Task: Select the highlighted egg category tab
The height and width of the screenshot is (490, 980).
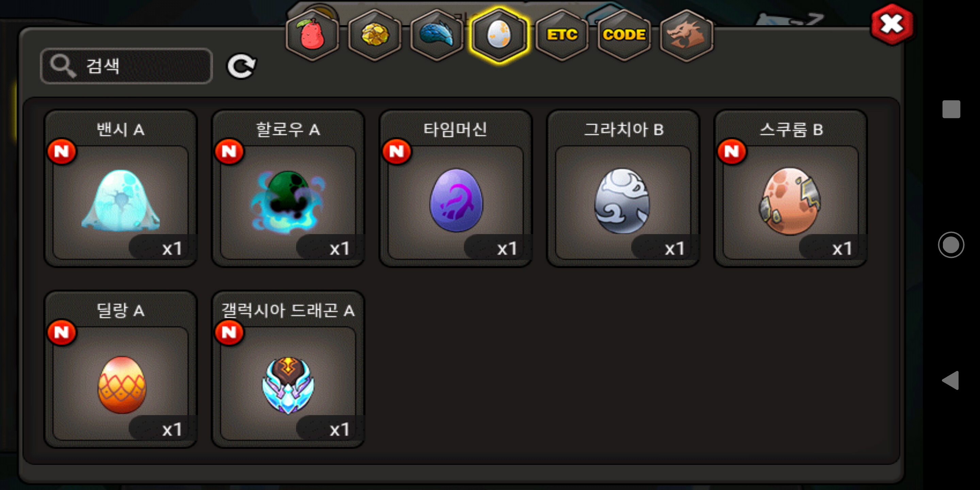Action: pos(499,35)
